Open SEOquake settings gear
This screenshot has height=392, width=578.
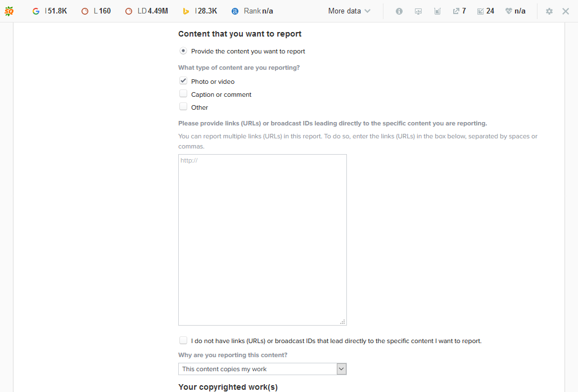(549, 11)
